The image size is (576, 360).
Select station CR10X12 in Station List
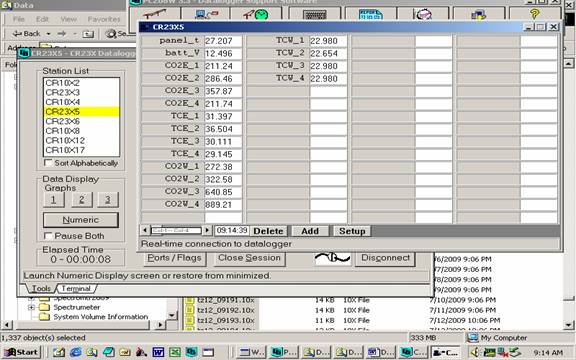pyautogui.click(x=82, y=140)
